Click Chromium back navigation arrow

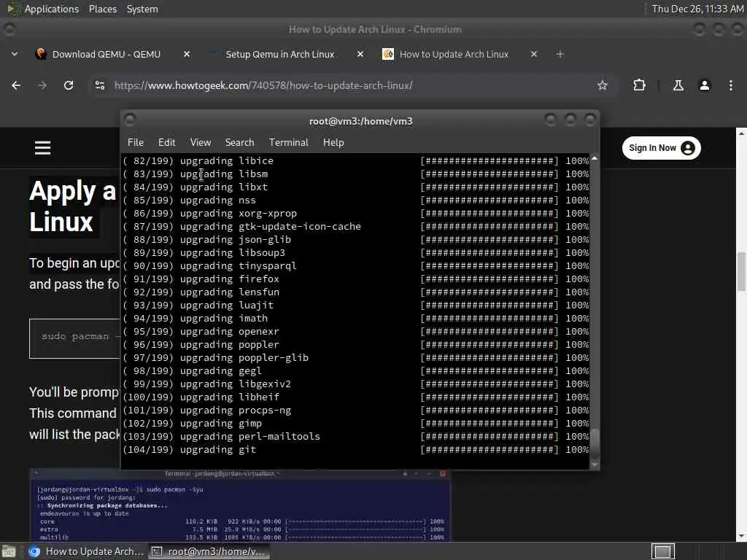pos(16,85)
